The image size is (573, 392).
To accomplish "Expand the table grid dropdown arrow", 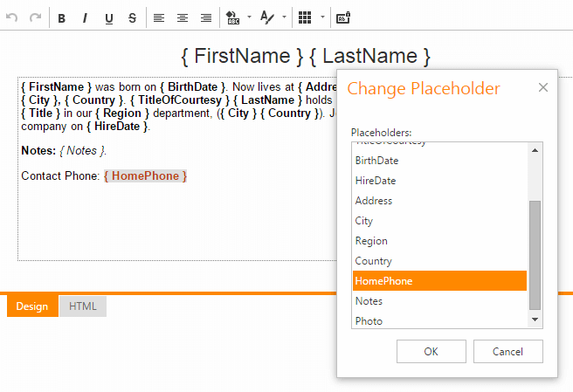I will [322, 17].
